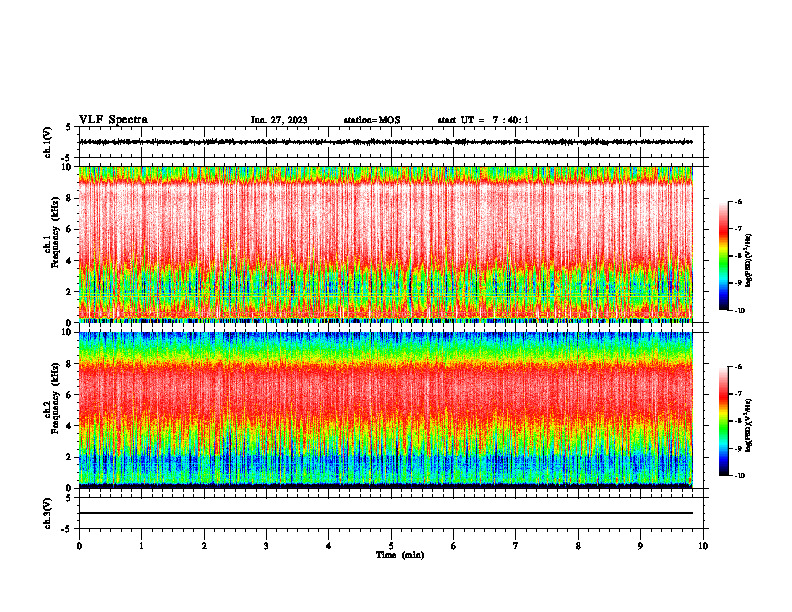
Task: Select the date text 'Jan. 27, 2023'
Action: click(279, 120)
